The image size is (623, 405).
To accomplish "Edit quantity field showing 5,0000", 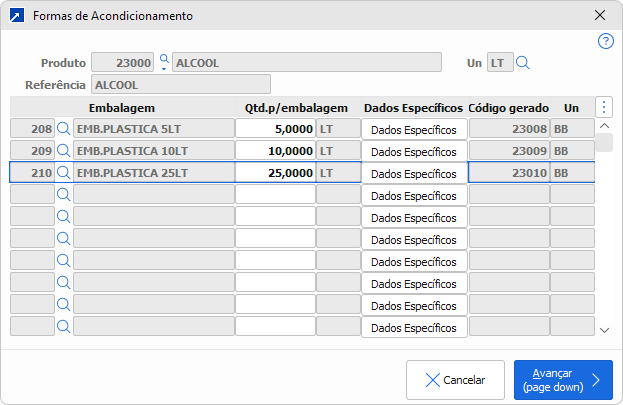I will (275, 129).
